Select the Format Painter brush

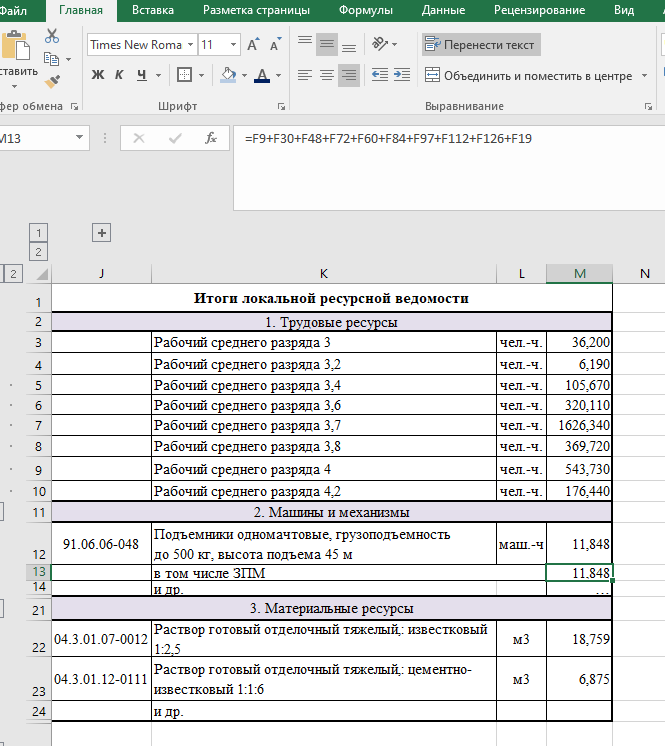(x=52, y=81)
